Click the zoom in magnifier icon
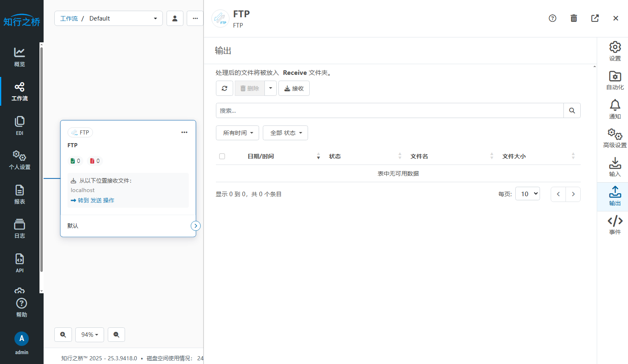 pyautogui.click(x=63, y=335)
